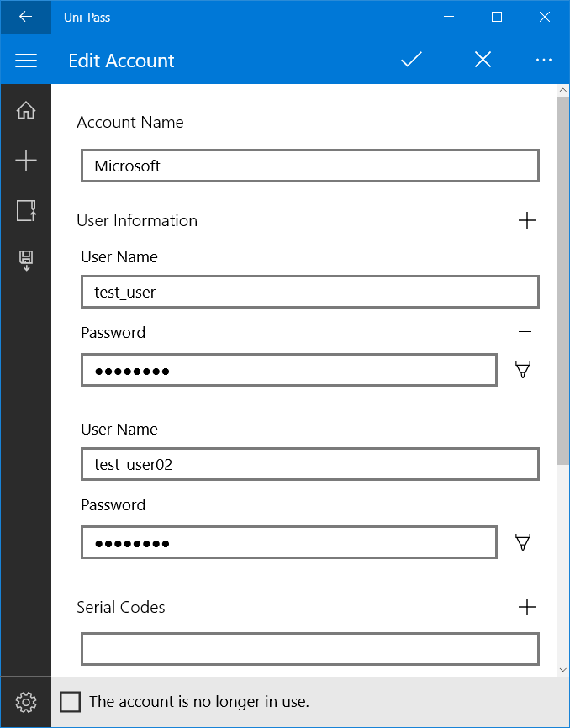Check 'The account is no longer in use'
This screenshot has height=728, width=570.
(x=71, y=702)
